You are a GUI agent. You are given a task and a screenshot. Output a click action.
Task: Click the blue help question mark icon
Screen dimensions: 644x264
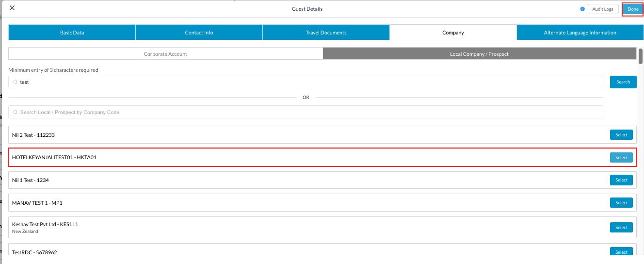(x=582, y=9)
